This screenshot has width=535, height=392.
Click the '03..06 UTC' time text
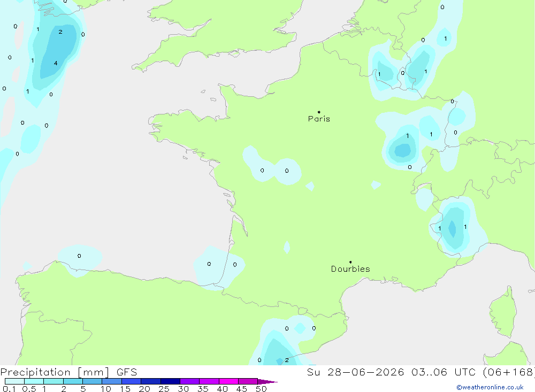445,372
